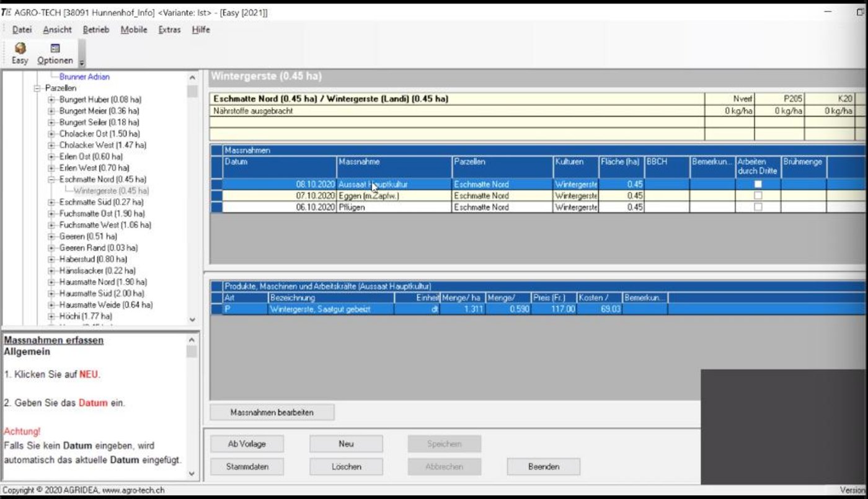Click the Neu button
This screenshot has height=499, width=868.
[346, 444]
